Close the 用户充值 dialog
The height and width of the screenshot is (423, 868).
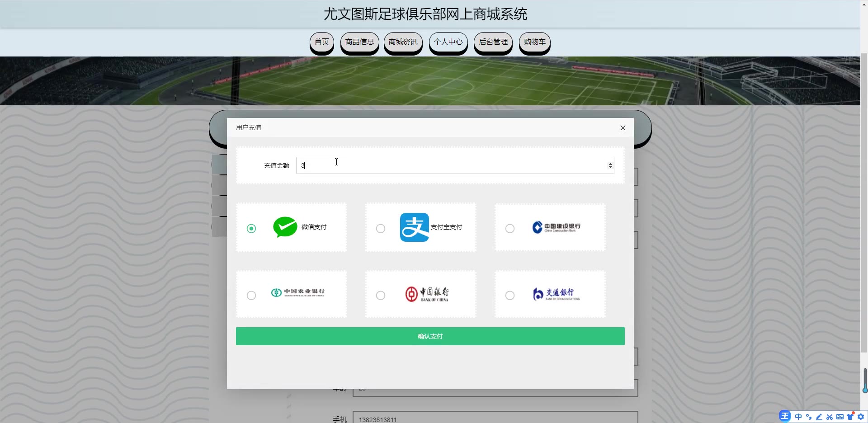coord(623,128)
